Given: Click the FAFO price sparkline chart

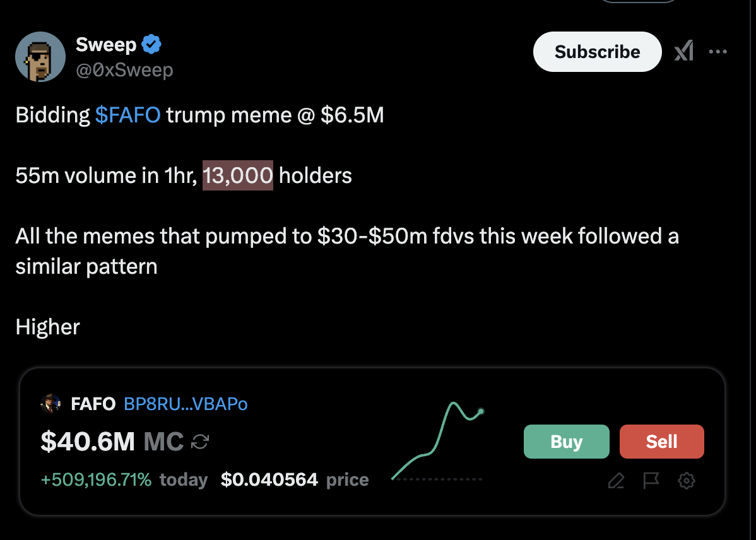Looking at the screenshot, I should [438, 441].
